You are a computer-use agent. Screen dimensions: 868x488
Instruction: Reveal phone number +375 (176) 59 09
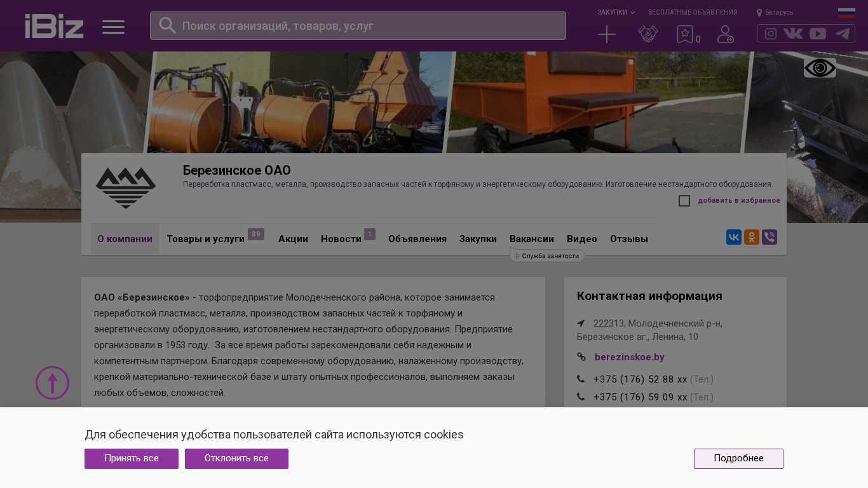tap(641, 397)
